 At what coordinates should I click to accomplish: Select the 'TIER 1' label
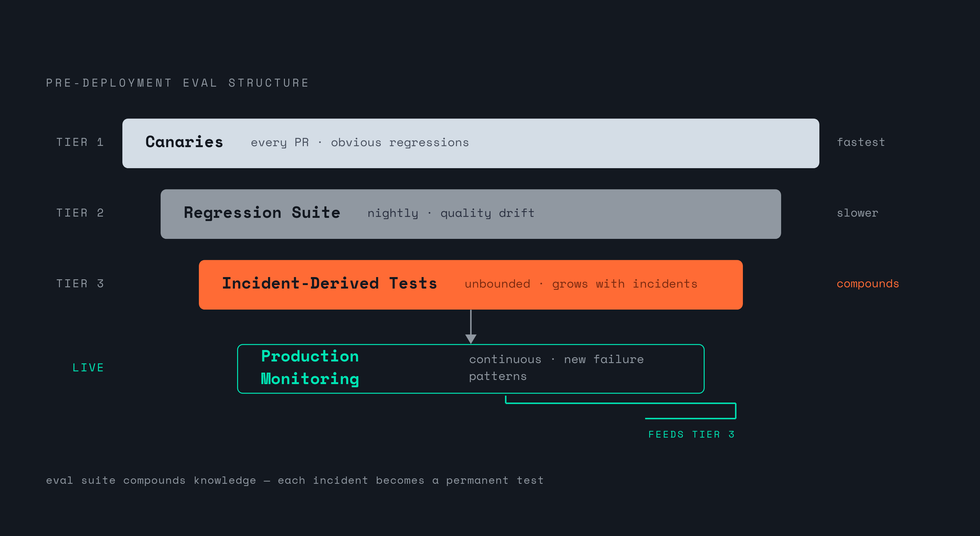pos(80,142)
